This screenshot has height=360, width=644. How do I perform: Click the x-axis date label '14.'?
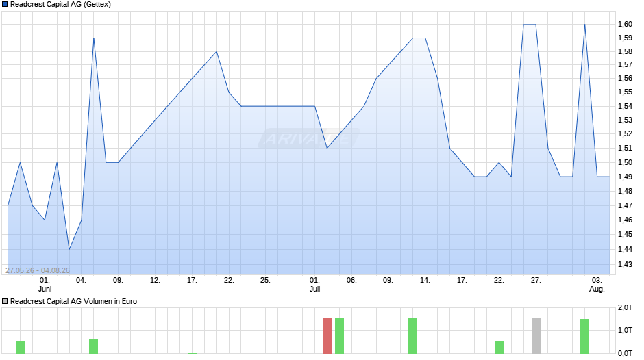pyautogui.click(x=425, y=280)
